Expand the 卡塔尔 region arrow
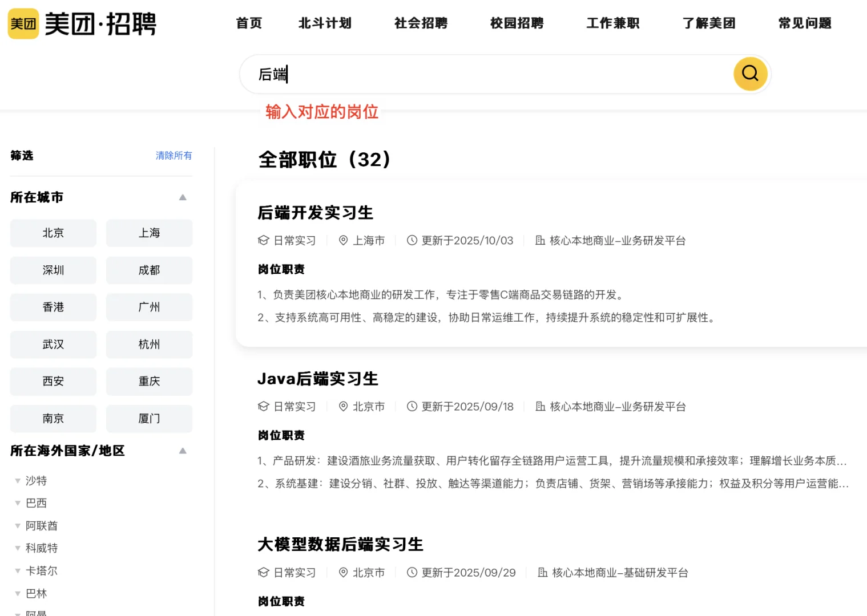This screenshot has height=616, width=867. click(x=18, y=571)
